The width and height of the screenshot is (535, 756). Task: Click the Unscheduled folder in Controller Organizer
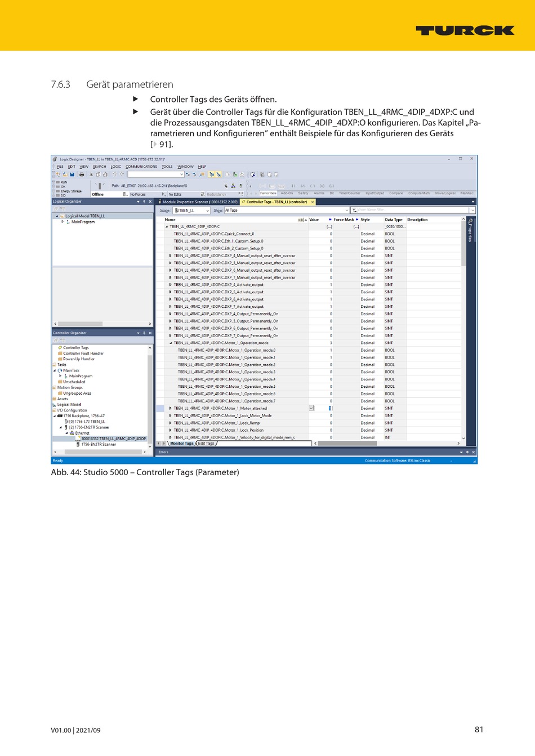tap(72, 382)
